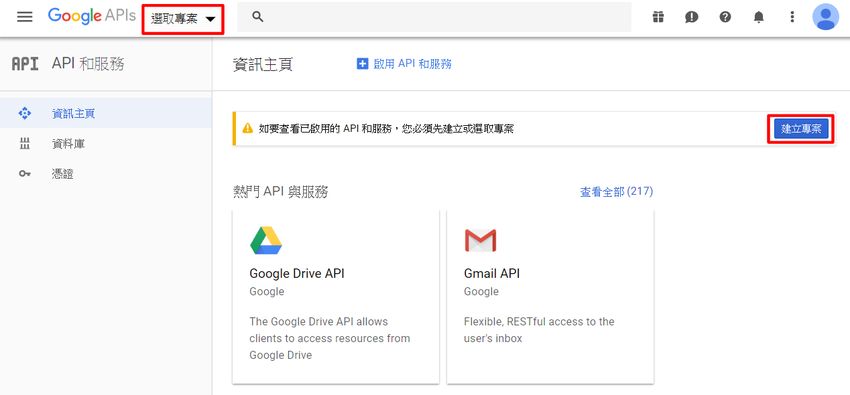Click the Google Drive API description text
The width and height of the screenshot is (850, 395).
[330, 338]
